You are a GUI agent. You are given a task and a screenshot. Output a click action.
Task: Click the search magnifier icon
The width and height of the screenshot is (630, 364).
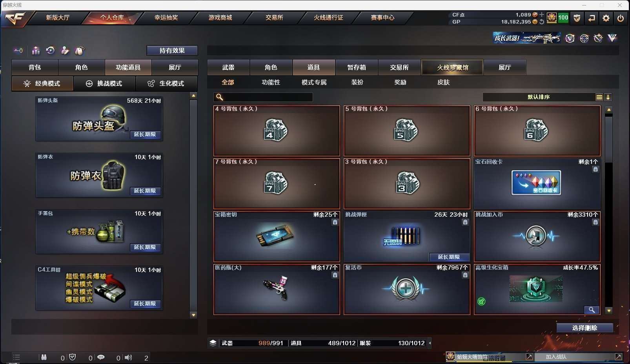point(219,97)
